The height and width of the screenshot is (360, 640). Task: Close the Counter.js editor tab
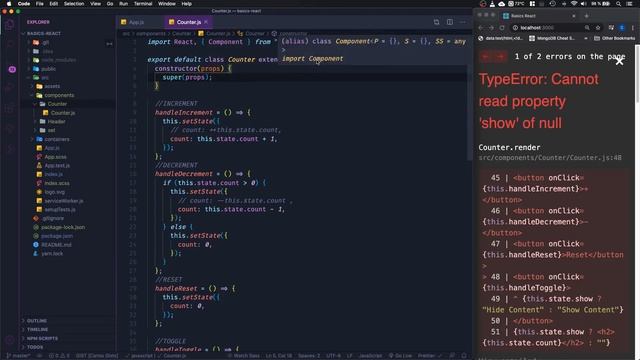(x=206, y=22)
